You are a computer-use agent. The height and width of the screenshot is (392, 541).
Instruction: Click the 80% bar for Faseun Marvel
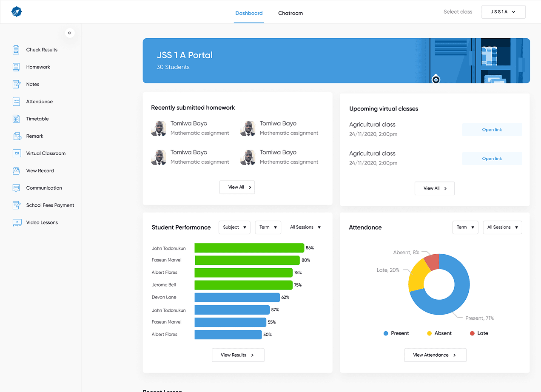pos(248,260)
